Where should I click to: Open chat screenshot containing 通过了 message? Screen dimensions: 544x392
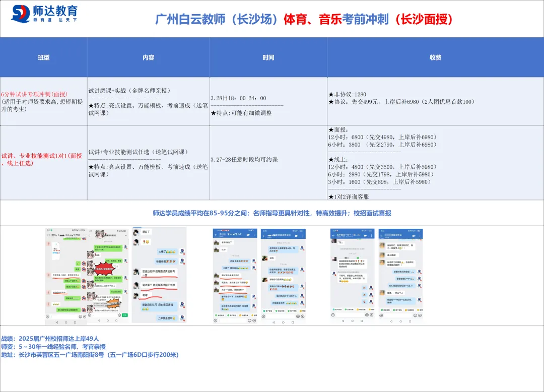click(x=159, y=275)
